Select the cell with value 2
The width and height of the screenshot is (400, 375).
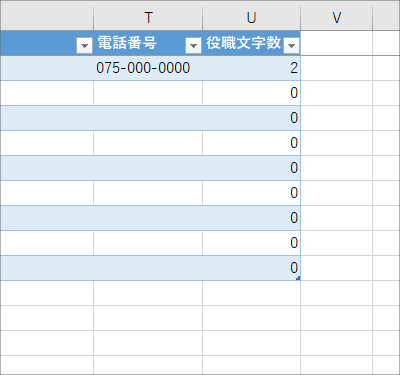click(x=251, y=68)
